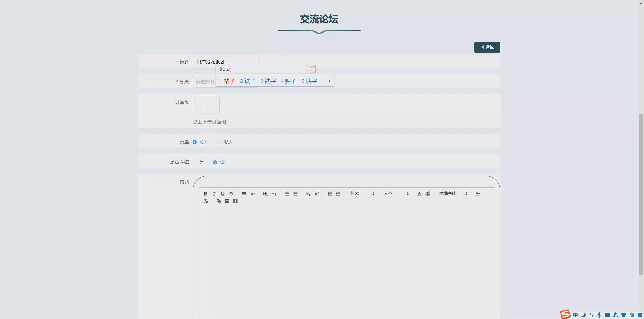Insert an ordered list
The width and height of the screenshot is (644, 319).
[286, 194]
